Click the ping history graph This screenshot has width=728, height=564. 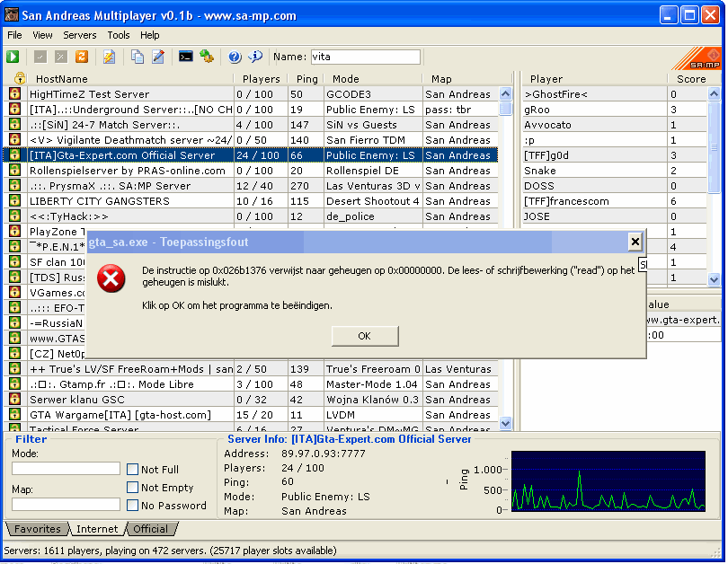click(608, 481)
